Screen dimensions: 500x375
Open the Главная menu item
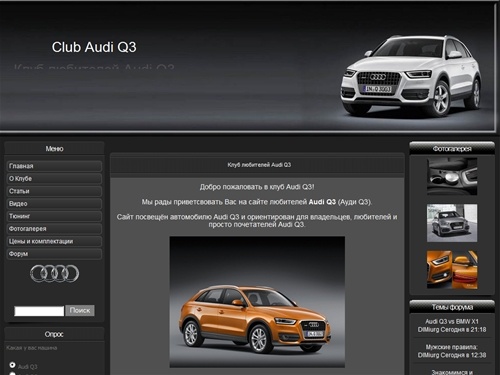pyautogui.click(x=54, y=166)
